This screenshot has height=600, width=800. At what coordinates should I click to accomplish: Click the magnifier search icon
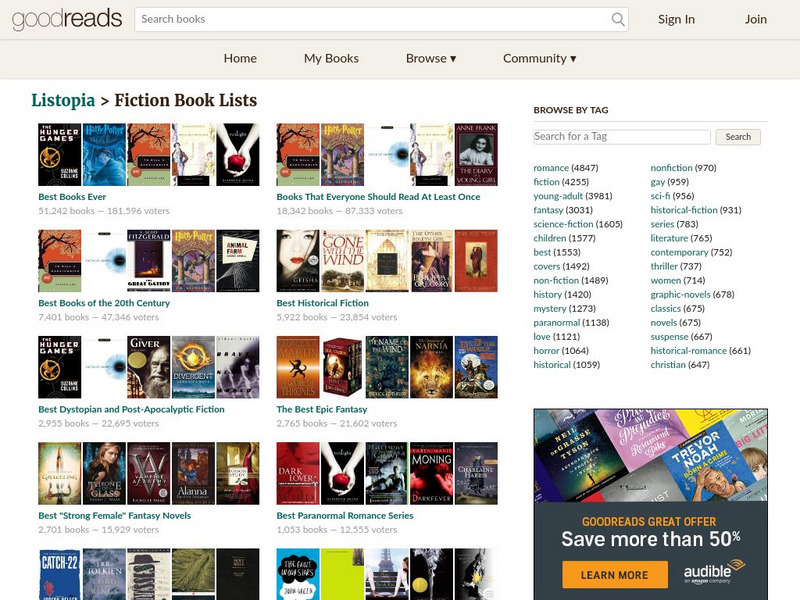617,19
